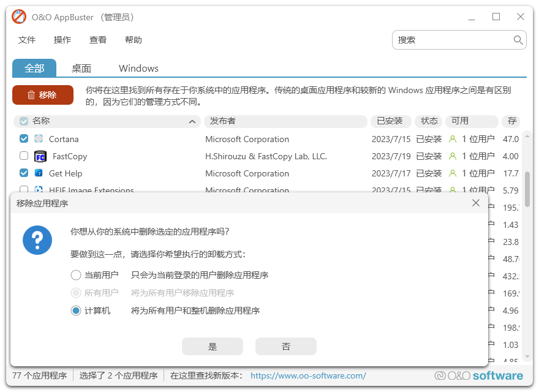Click the scrollbar up arrow
This screenshot has width=539, height=392.
point(527,137)
